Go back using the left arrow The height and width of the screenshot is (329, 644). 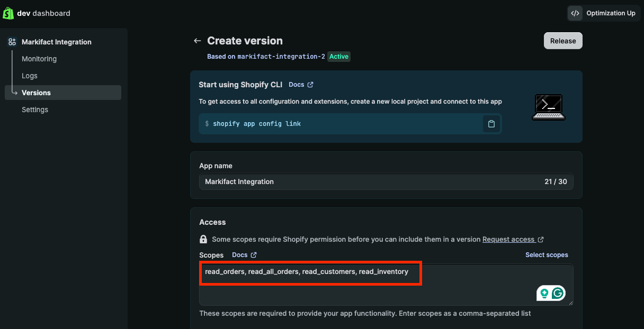pyautogui.click(x=198, y=41)
